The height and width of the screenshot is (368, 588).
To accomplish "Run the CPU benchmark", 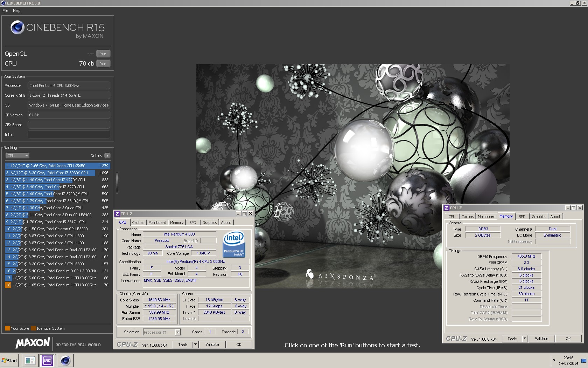I will [x=103, y=64].
